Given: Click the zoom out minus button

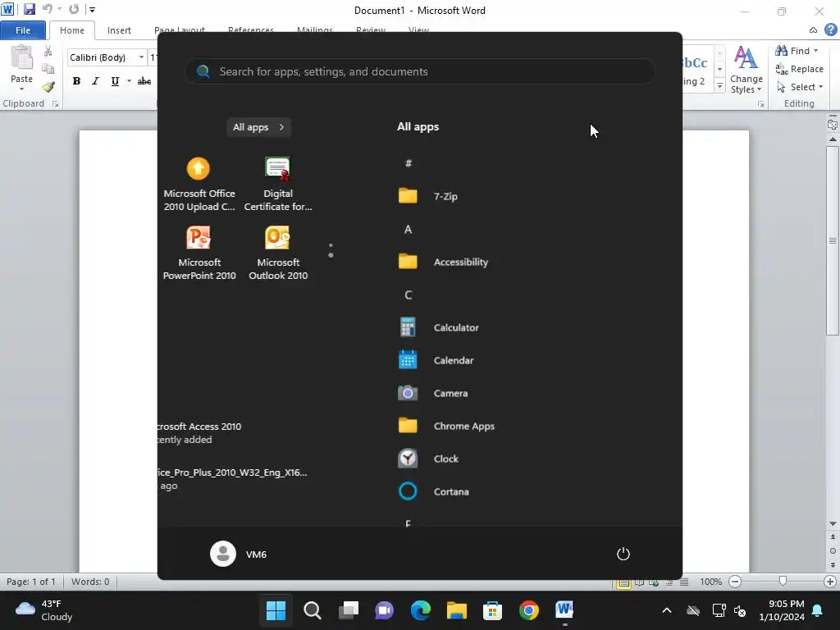Looking at the screenshot, I should coord(735,582).
